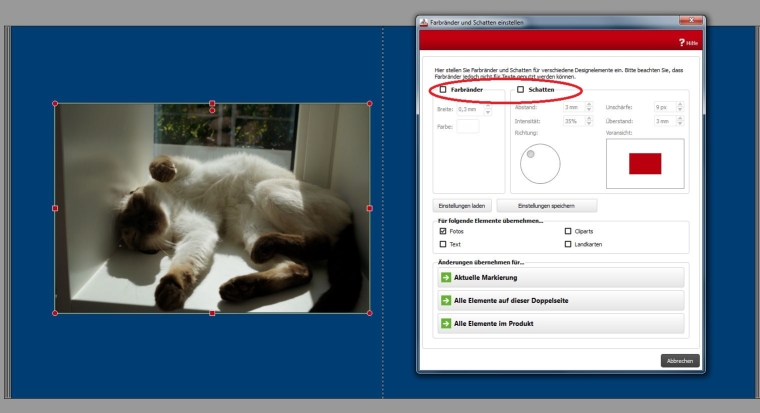Uncheck the Fotos checkbox
Viewport: 760px width, 413px height.
click(x=443, y=231)
